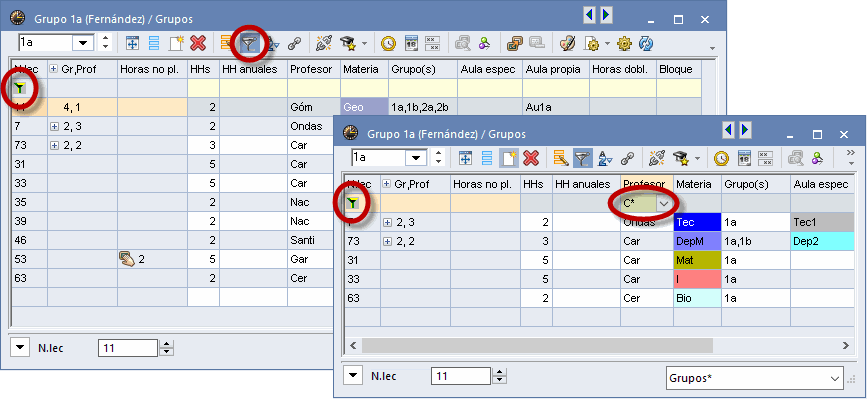Click graduation cap icon in back window toolbar
Viewport: 867px width, 399px height.
(x=347, y=43)
